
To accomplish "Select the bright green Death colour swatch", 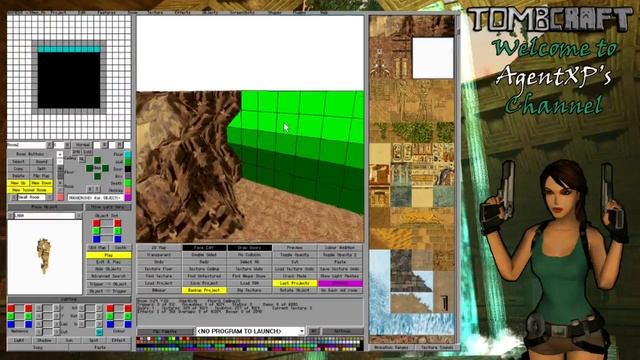I will 128,183.
